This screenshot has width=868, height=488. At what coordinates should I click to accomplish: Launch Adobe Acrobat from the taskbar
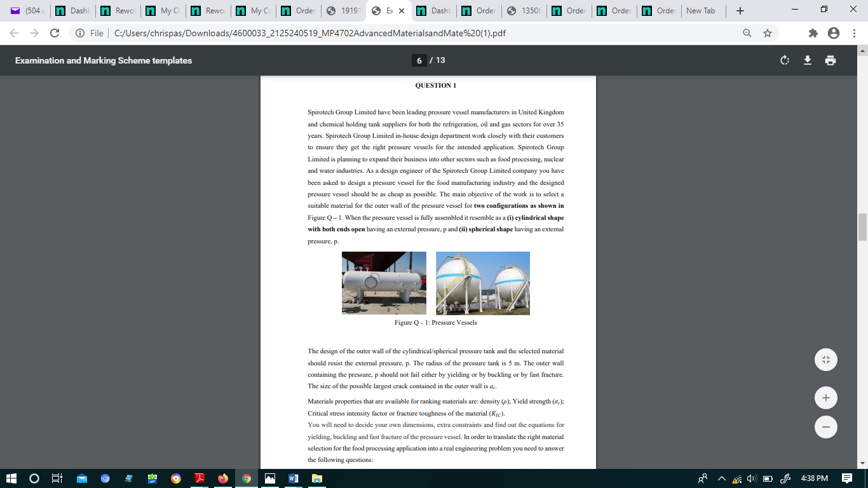point(200,478)
